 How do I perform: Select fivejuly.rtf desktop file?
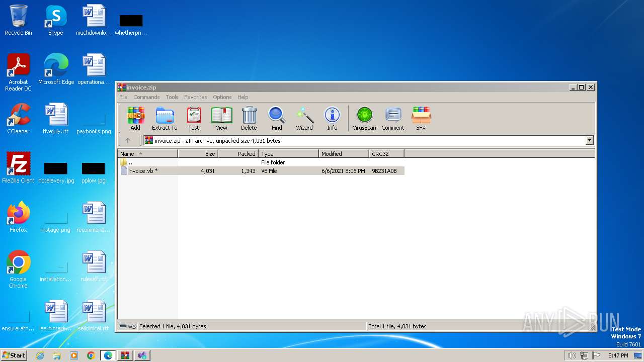56,119
